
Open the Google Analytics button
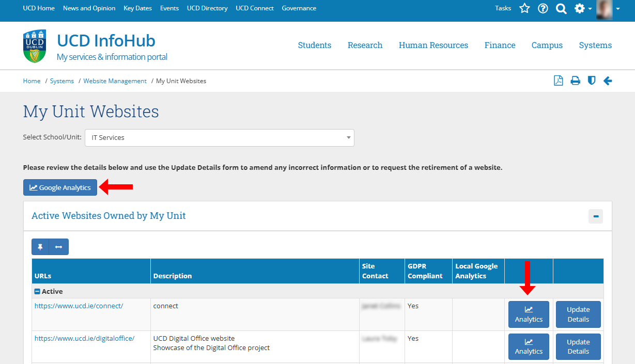coord(60,187)
